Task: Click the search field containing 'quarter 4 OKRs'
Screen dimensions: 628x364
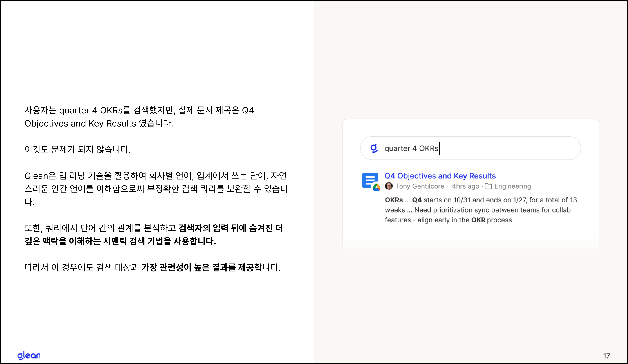Action: pos(470,148)
